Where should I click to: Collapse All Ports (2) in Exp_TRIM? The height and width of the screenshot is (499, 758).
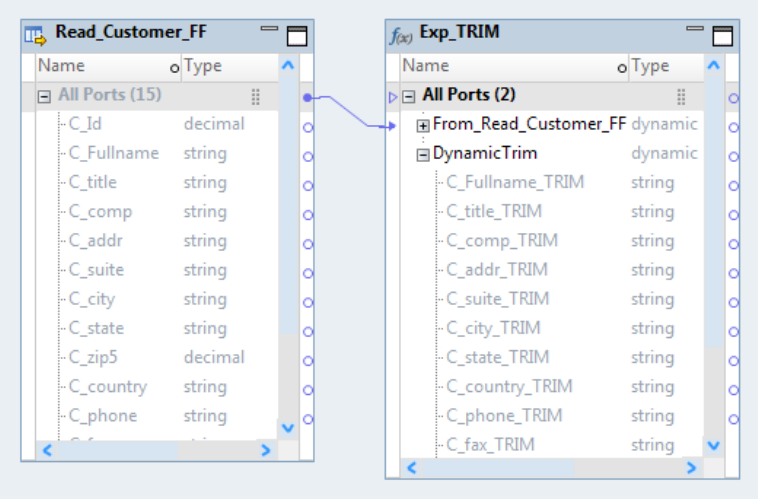coord(409,96)
